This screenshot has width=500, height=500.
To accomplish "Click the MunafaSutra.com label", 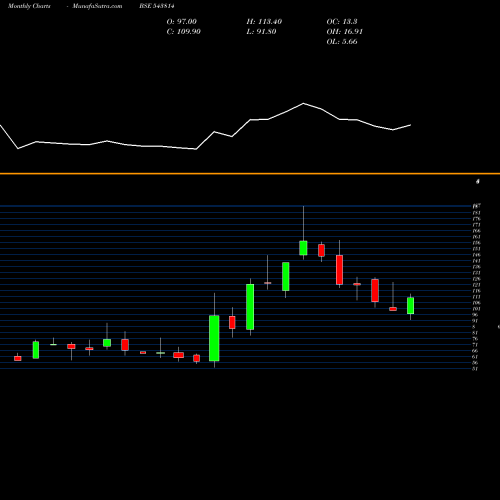I will [x=97, y=6].
